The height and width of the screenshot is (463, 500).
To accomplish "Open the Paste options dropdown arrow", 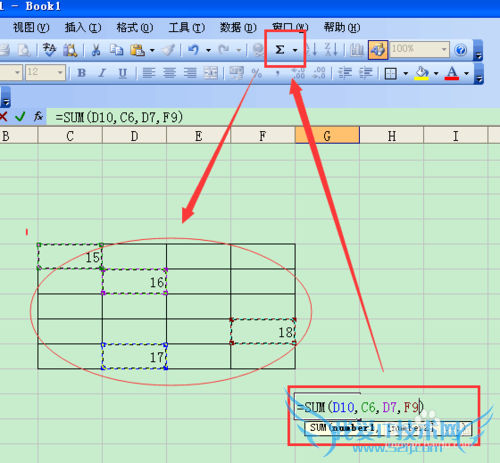I will (x=152, y=50).
